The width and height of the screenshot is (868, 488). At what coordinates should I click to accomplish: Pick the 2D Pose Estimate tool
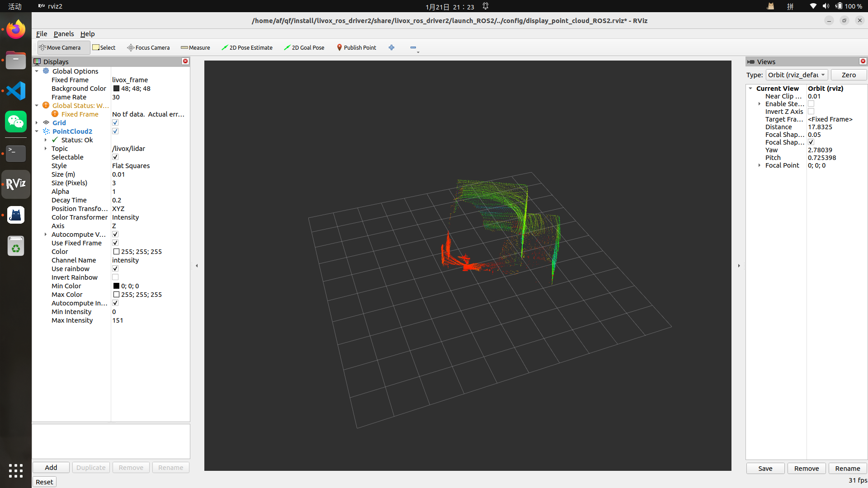[247, 47]
